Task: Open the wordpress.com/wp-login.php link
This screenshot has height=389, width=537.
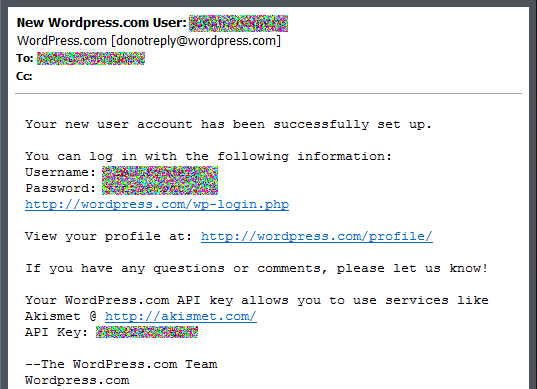Action: (157, 204)
